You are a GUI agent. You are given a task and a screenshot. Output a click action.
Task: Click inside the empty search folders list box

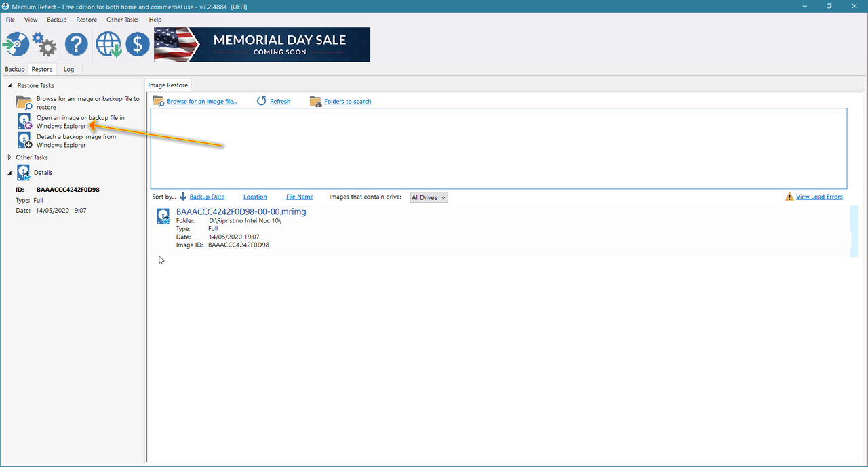498,148
